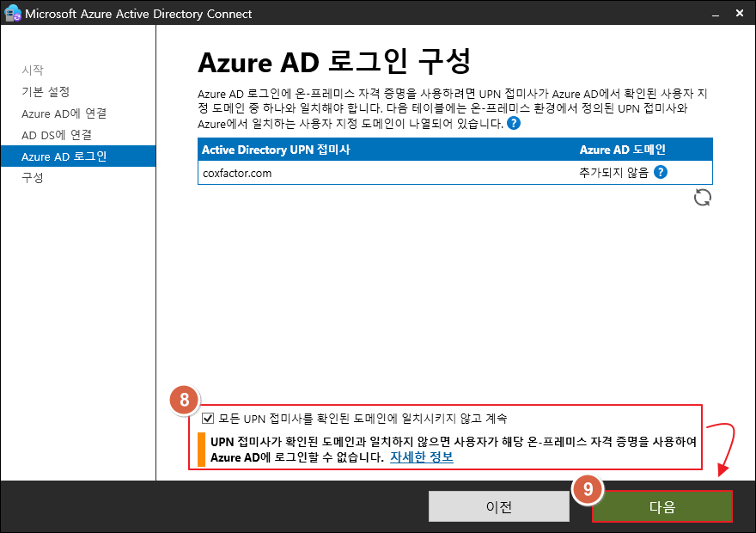Screen dimensions: 756x533
Task: Toggle '모든 UPN 접미사를 확인된 도메인에 일치시키지 않고 계속' checkbox
Action: [208, 418]
